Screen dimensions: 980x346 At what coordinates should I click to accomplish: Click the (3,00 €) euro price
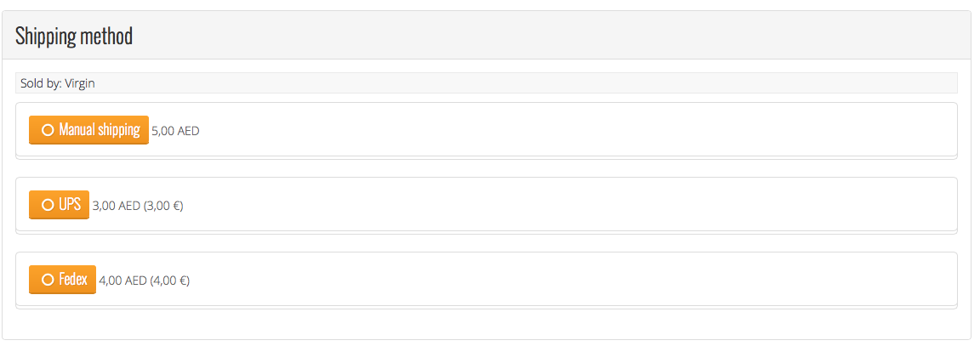[163, 206]
